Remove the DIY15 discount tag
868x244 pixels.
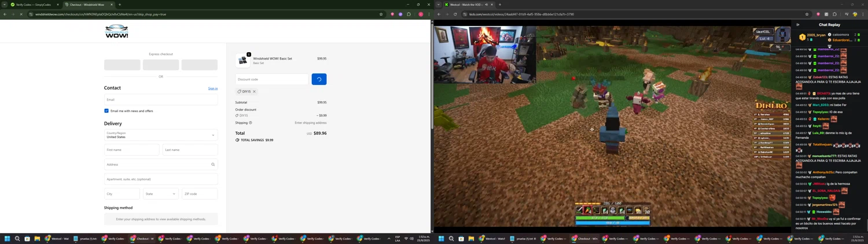coord(254,91)
